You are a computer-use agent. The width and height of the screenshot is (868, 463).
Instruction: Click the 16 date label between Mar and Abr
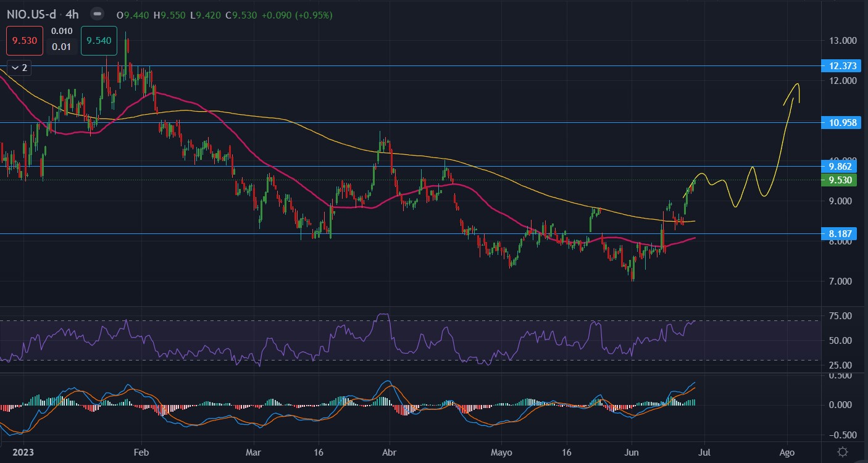click(x=318, y=452)
